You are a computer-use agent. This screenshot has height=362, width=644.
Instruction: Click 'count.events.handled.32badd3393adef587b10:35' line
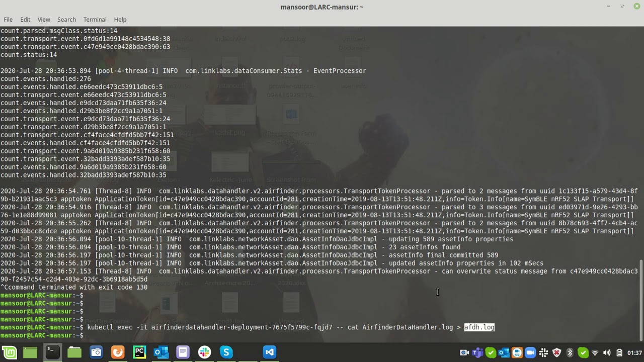point(84,175)
